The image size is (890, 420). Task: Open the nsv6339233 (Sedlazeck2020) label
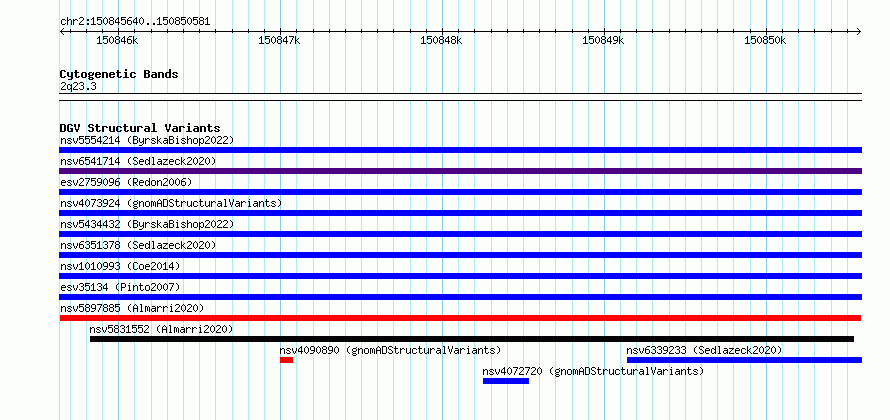[704, 350]
